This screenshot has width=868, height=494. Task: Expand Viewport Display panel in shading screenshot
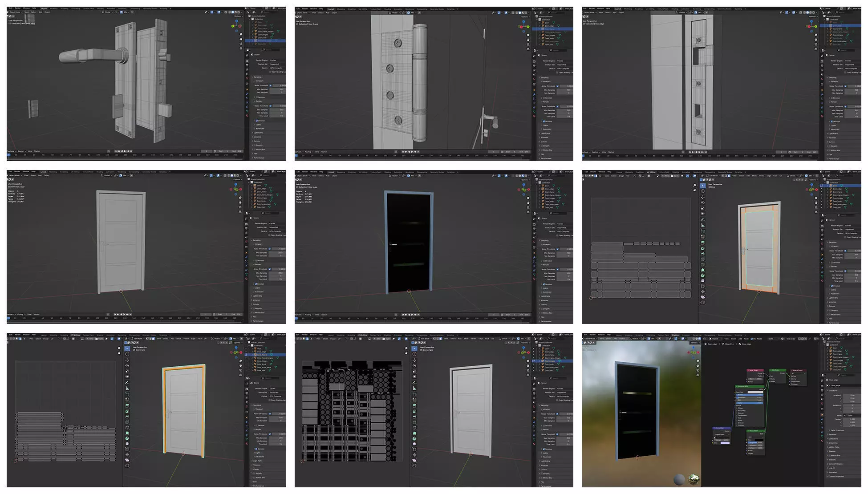[836, 464]
